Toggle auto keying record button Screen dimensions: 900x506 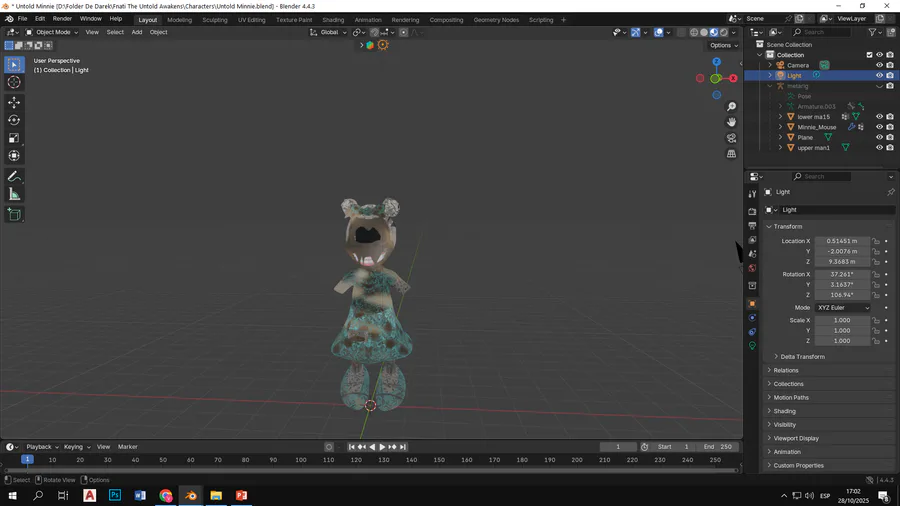pos(329,447)
